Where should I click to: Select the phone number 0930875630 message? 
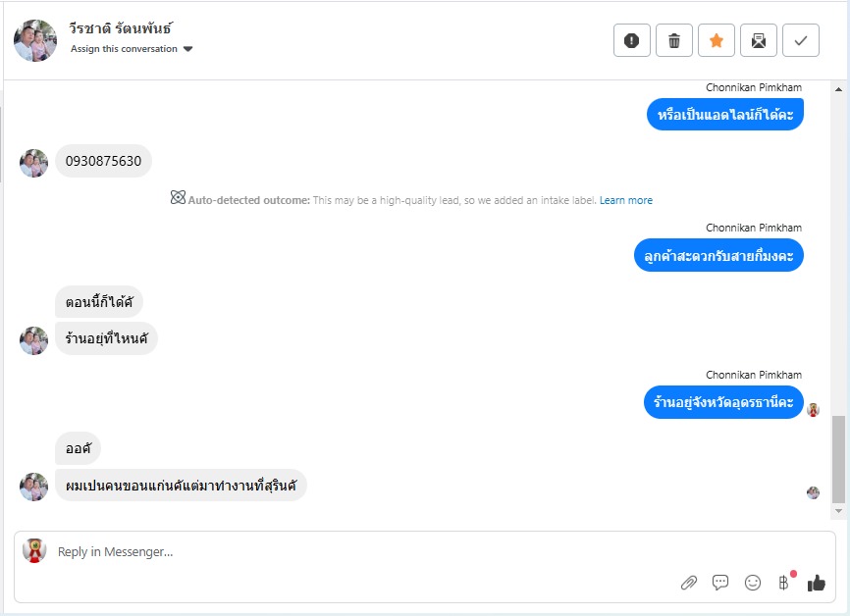[x=103, y=161]
